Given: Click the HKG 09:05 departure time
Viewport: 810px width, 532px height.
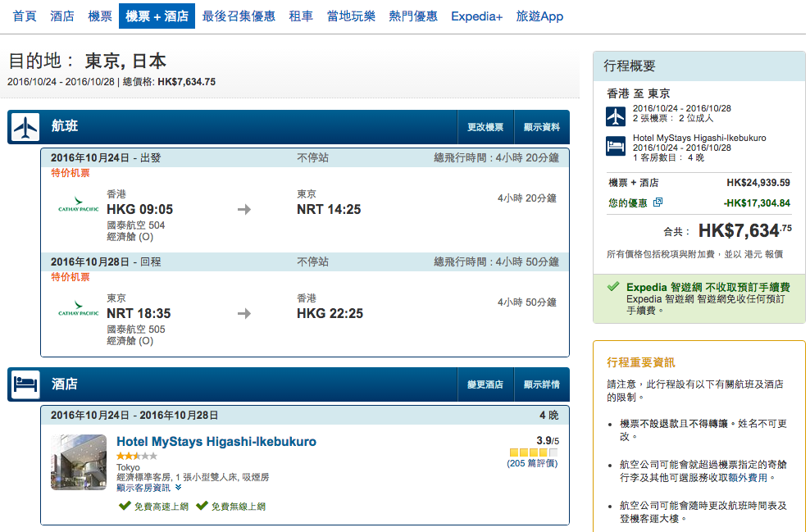Looking at the screenshot, I should pos(140,209).
